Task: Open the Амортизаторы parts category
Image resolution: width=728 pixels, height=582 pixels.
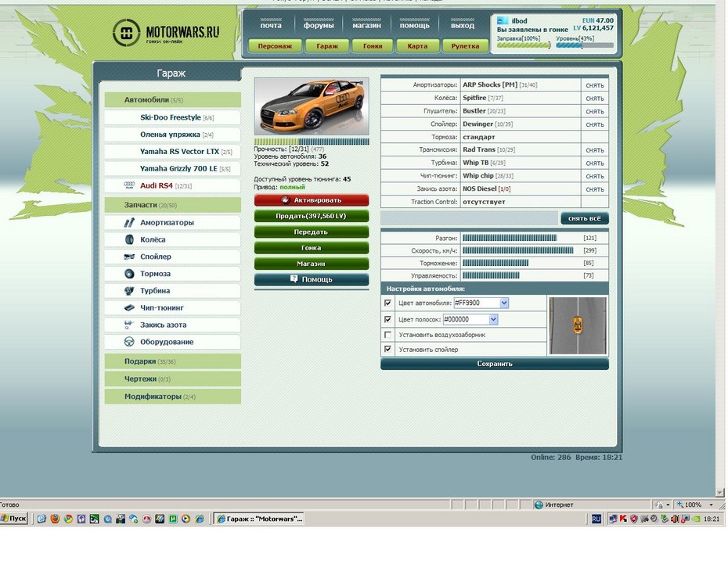Action: tap(172, 223)
